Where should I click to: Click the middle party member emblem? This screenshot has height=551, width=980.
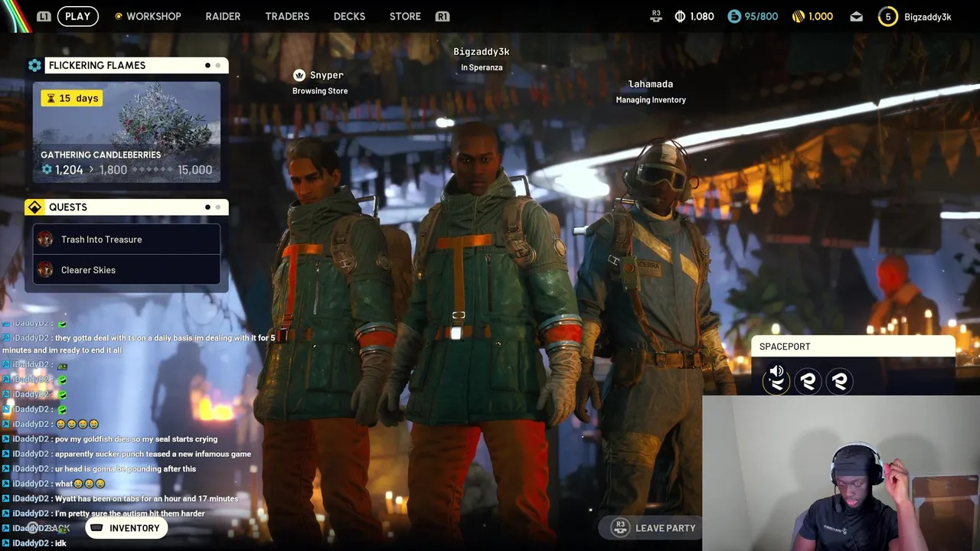(808, 380)
